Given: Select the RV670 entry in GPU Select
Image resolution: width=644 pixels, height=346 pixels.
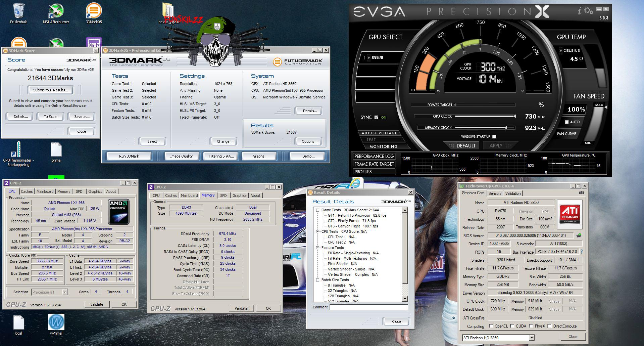Looking at the screenshot, I should pyautogui.click(x=380, y=57).
